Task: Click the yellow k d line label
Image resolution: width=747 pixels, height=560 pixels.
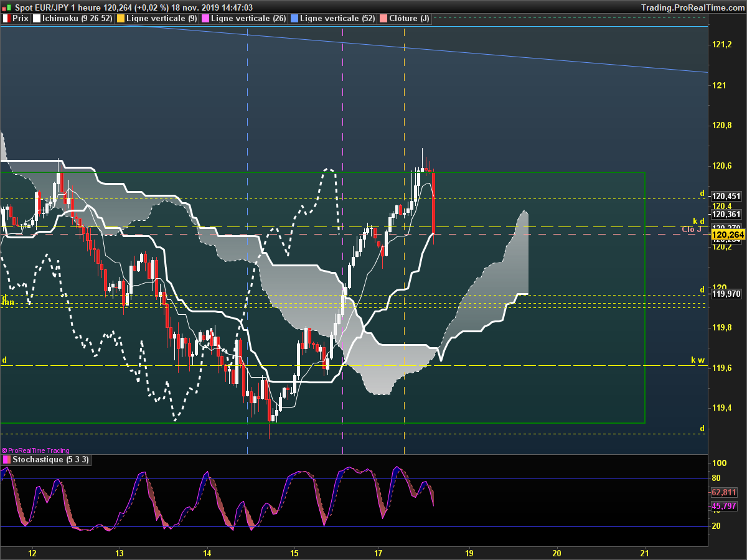Action: (x=699, y=221)
